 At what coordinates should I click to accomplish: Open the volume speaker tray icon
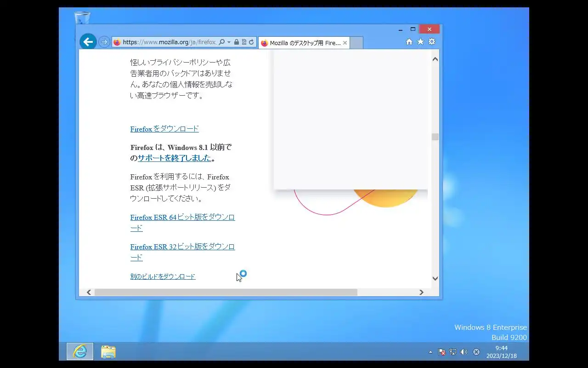pyautogui.click(x=464, y=352)
